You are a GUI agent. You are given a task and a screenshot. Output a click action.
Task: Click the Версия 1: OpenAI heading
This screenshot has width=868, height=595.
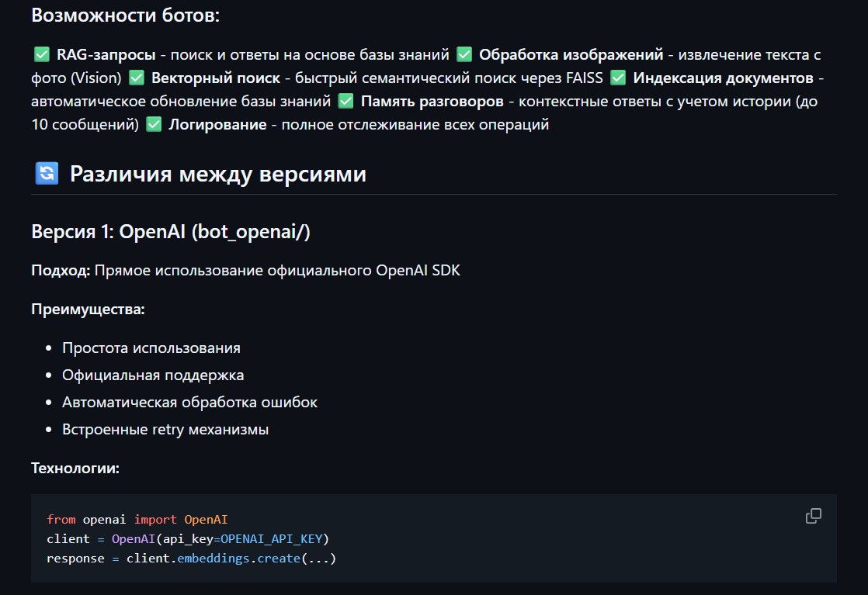pos(171,232)
